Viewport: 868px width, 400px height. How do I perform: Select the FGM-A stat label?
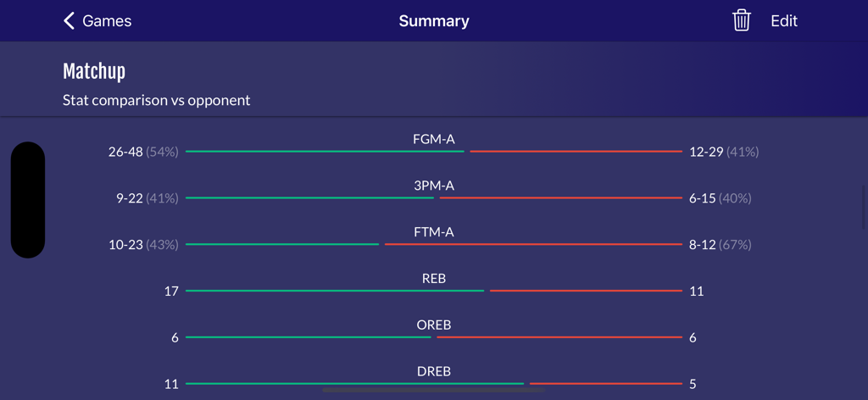pyautogui.click(x=434, y=139)
